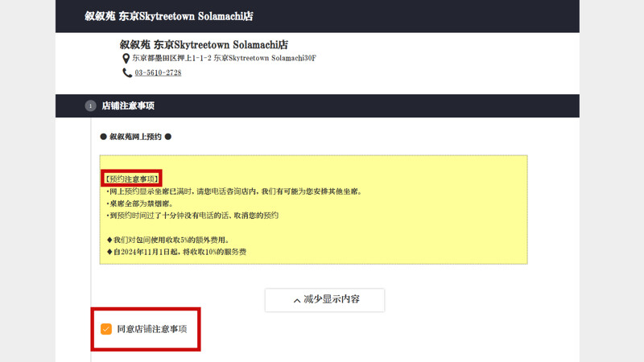Viewport: 644px width, 362px height.
Task: Click the line about seats being non-smoking
Action: 139,204
